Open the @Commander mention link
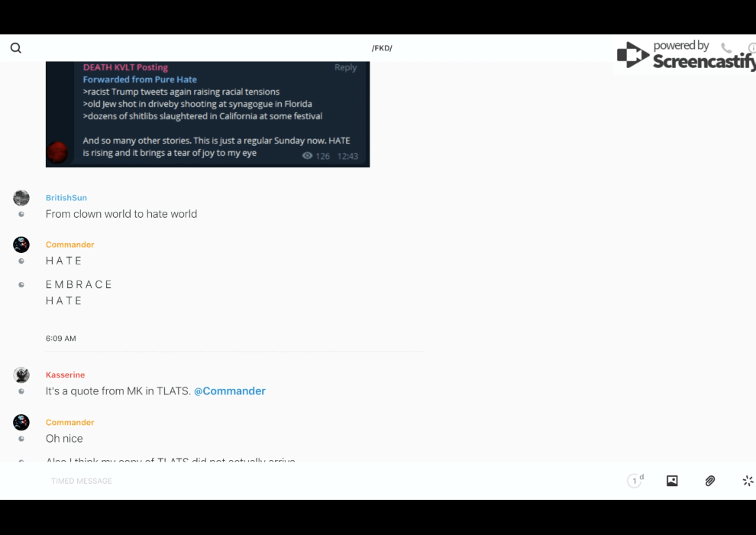Image resolution: width=756 pixels, height=535 pixels. (x=230, y=391)
